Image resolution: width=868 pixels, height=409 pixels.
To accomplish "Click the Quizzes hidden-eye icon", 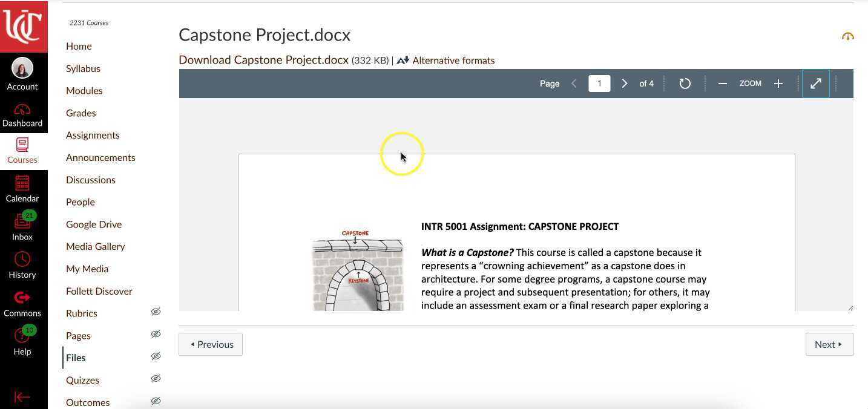I will point(156,379).
